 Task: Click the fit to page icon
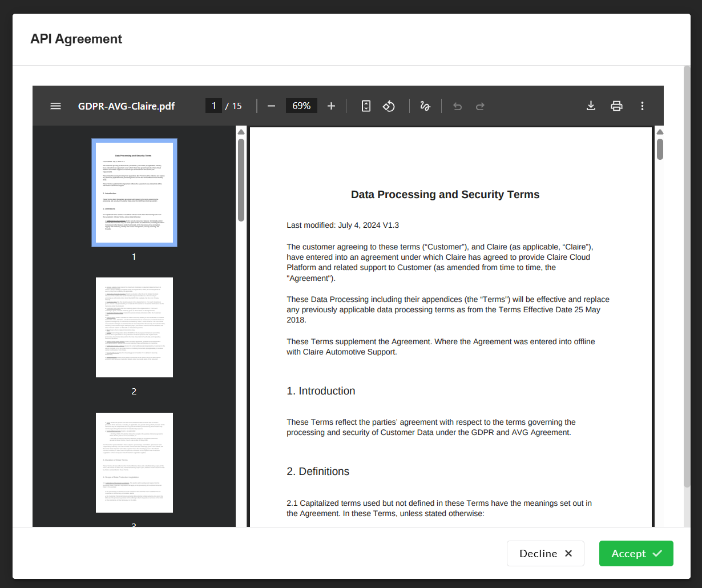pos(366,106)
